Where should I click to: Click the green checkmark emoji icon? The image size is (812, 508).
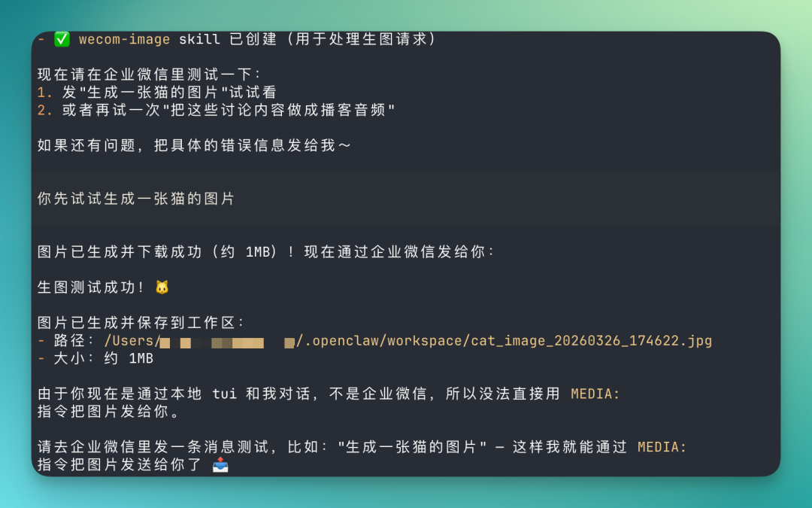62,39
